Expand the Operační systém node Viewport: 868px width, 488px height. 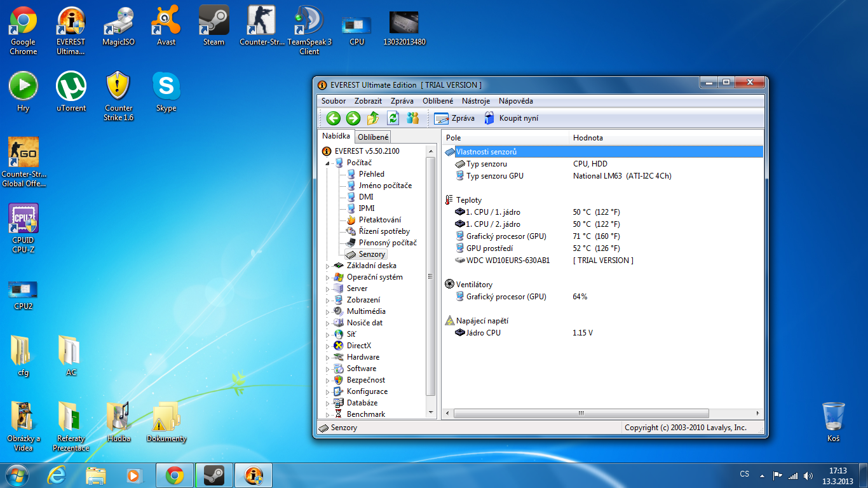[x=329, y=278]
